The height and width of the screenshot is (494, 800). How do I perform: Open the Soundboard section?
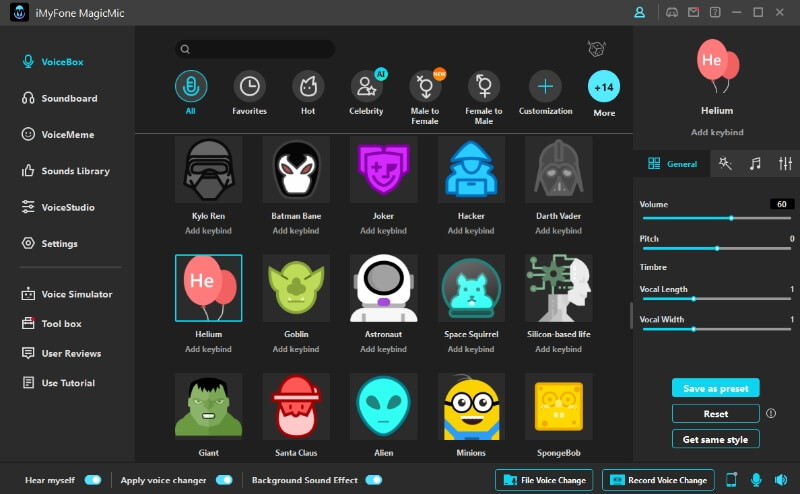(59, 98)
